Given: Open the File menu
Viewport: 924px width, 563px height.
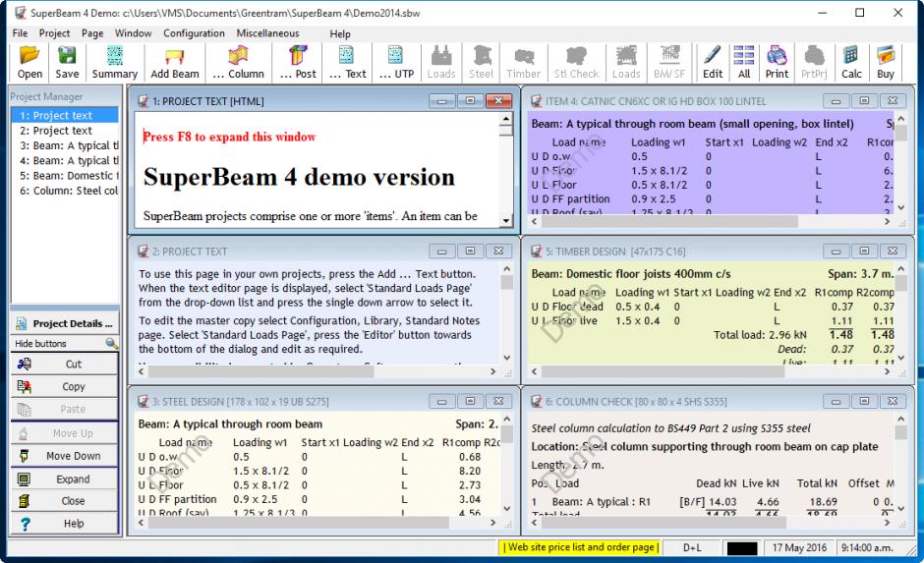Looking at the screenshot, I should coord(20,33).
